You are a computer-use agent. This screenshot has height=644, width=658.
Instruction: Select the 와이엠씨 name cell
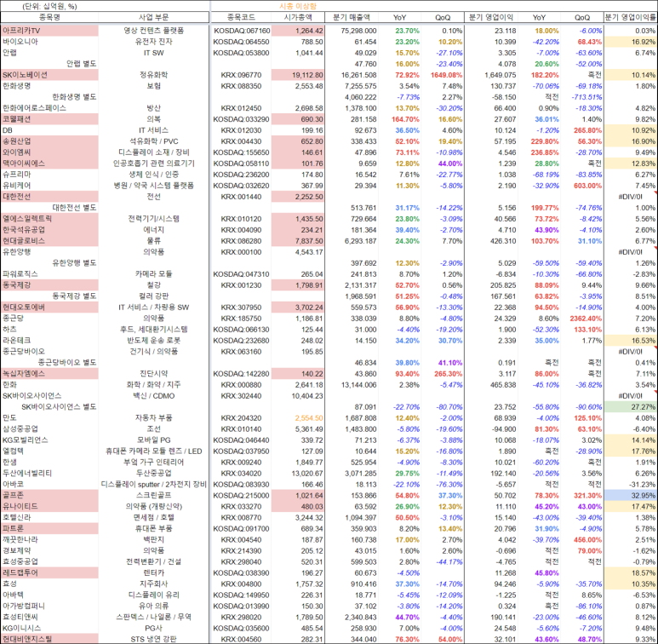tap(49, 152)
